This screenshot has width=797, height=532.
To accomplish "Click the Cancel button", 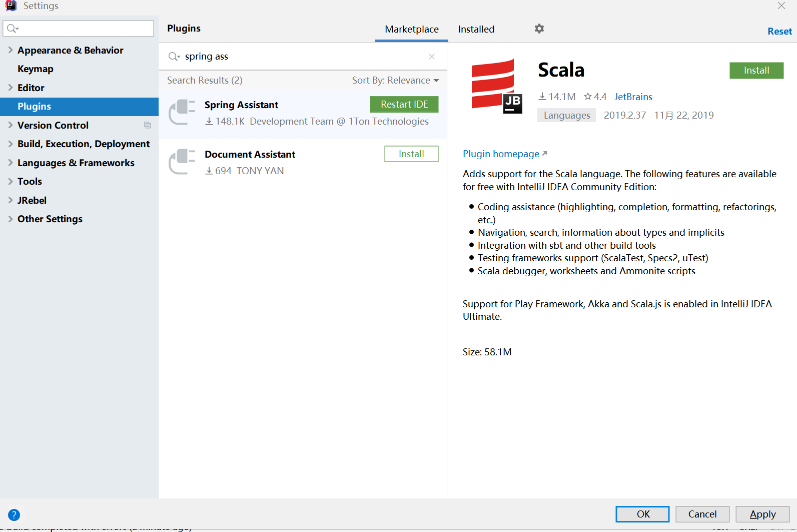I will (702, 514).
